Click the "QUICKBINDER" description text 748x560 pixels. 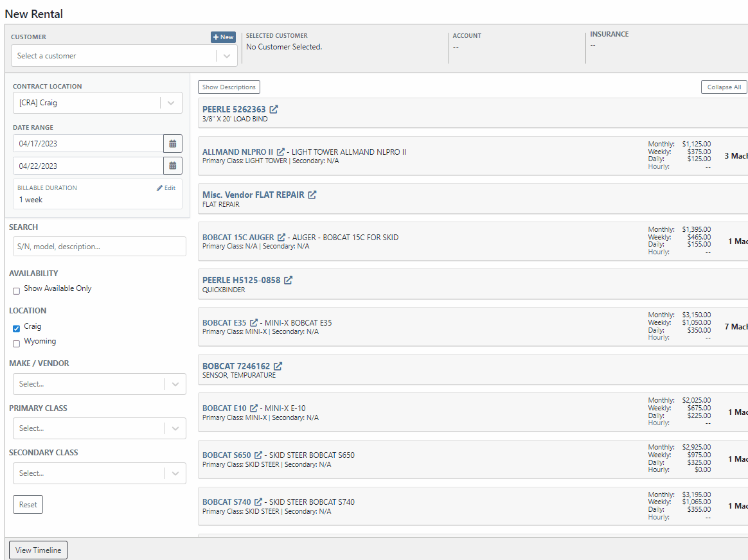coord(224,290)
